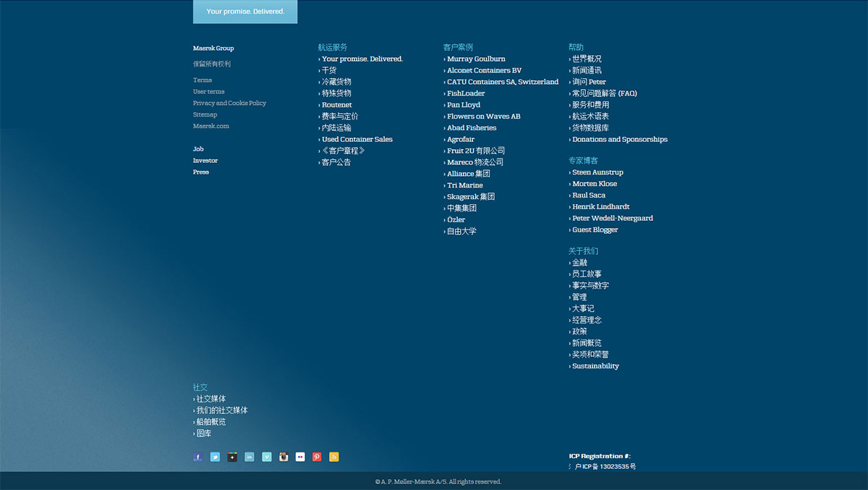Open Morten Klose's blog link
The height and width of the screenshot is (490, 868).
click(x=593, y=184)
